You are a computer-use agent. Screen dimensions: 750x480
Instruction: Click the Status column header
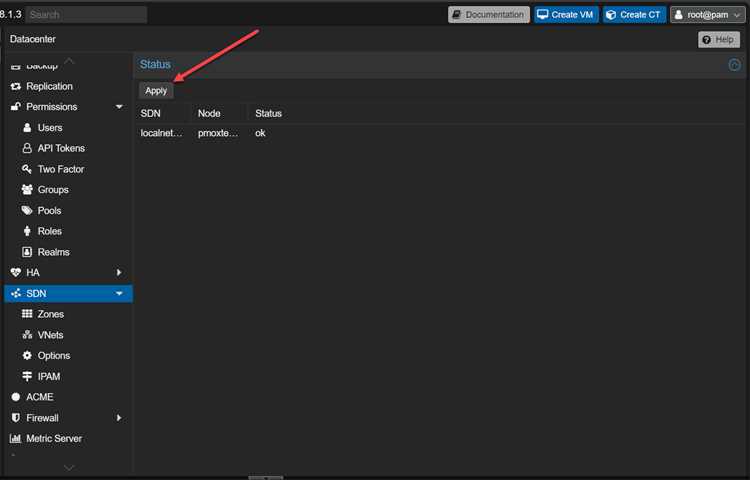pyautogui.click(x=268, y=114)
